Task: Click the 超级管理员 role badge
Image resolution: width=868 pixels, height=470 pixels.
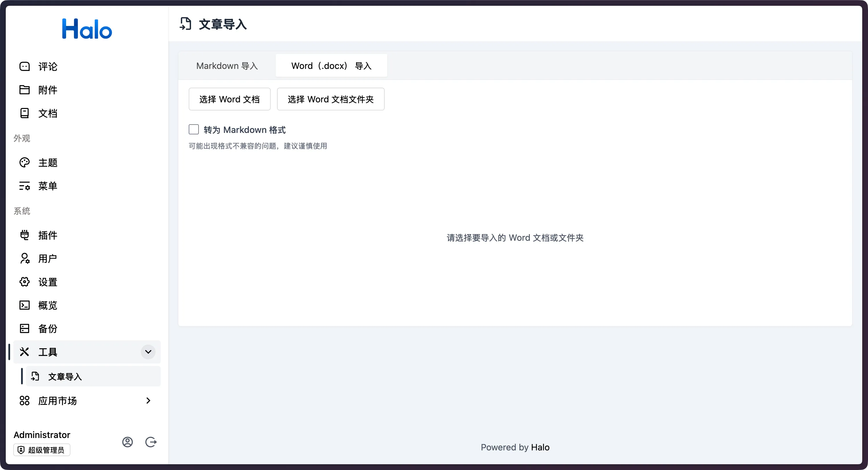Action: 42,450
